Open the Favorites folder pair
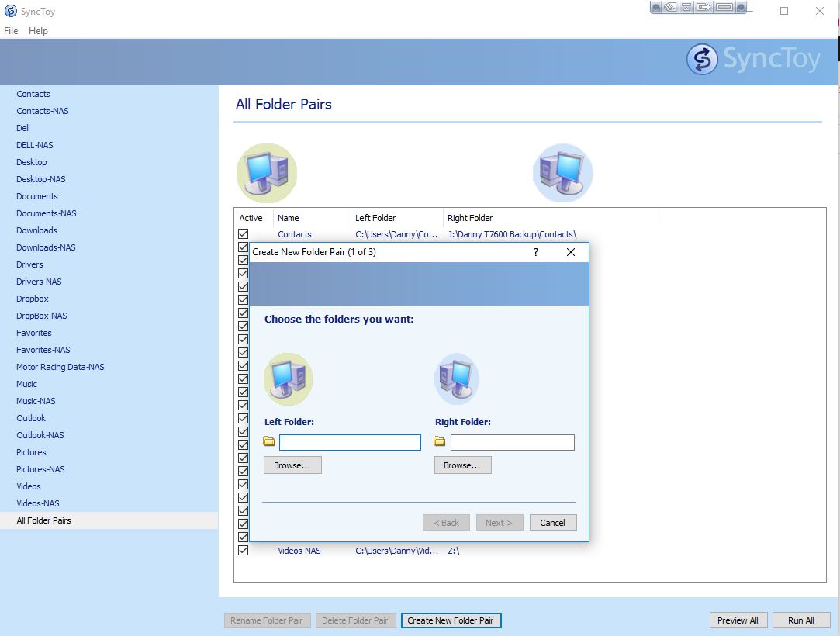 tap(34, 333)
